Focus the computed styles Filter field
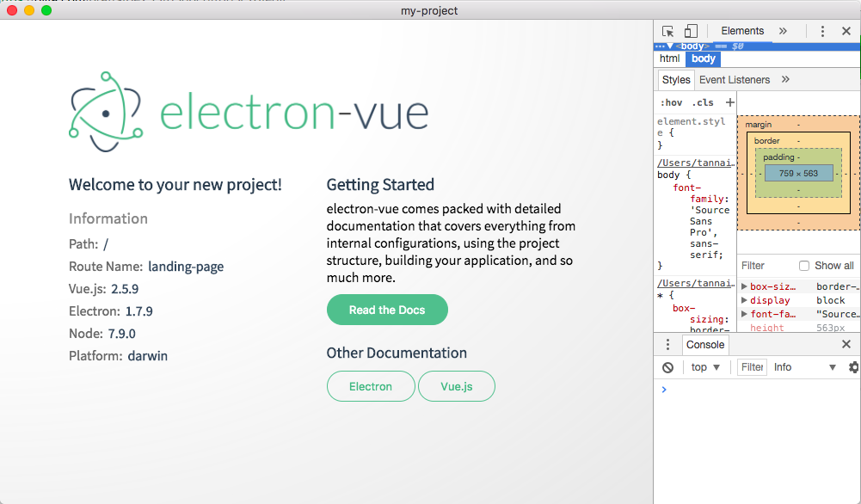 pos(766,266)
